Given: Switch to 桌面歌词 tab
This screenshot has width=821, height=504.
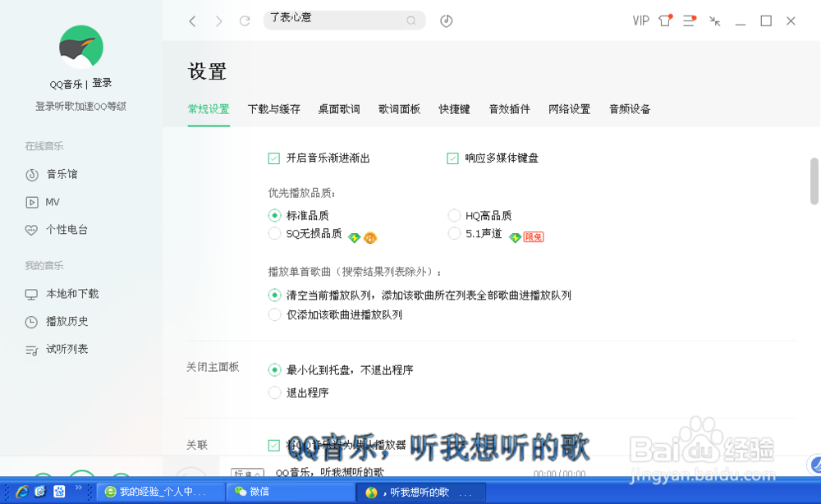Looking at the screenshot, I should [339, 109].
